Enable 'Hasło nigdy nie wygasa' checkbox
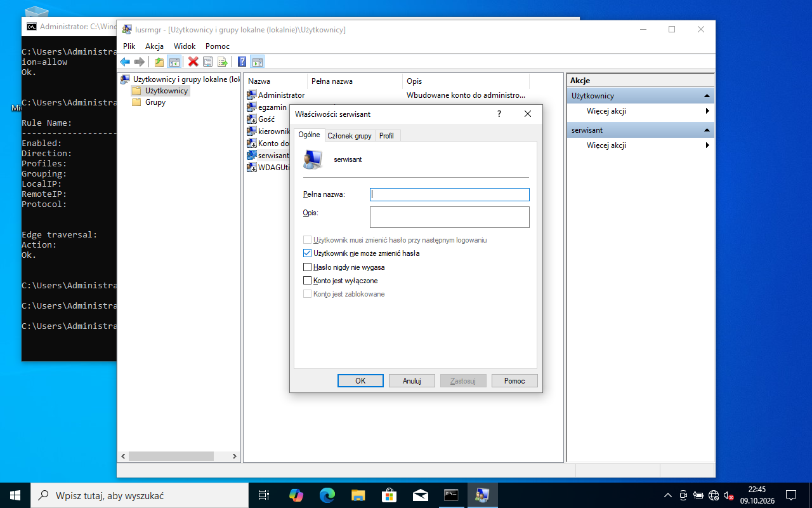The width and height of the screenshot is (812, 508). pyautogui.click(x=308, y=267)
